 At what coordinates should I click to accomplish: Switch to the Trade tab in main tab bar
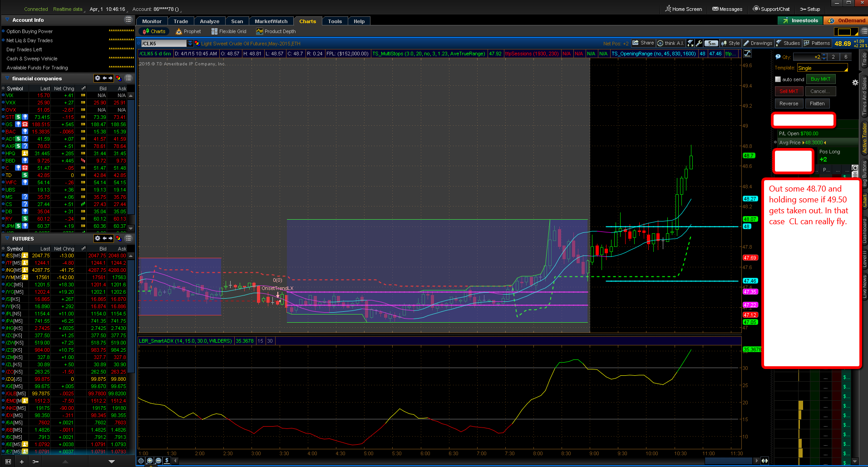tap(181, 21)
